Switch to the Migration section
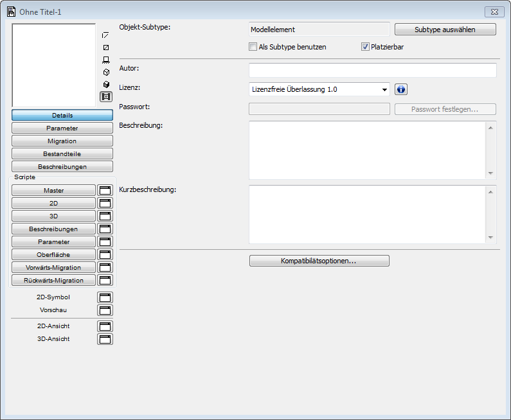Viewport: 511px width, 420px height. [62, 141]
